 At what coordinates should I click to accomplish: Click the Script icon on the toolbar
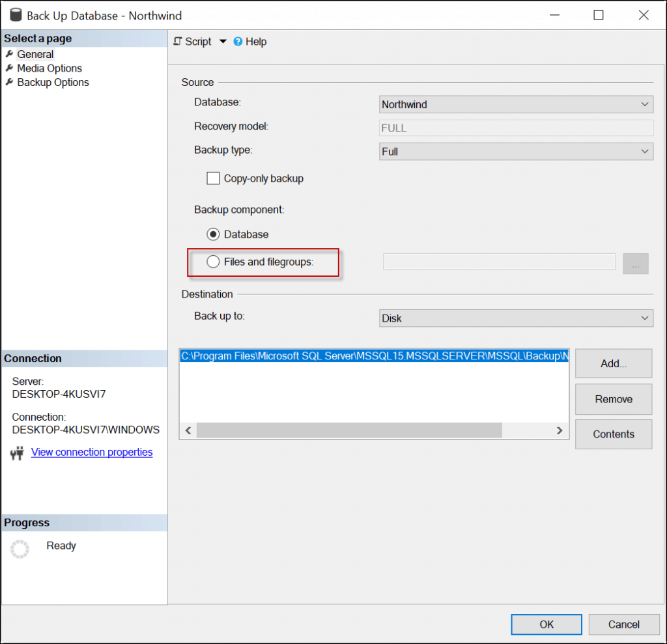pos(178,41)
